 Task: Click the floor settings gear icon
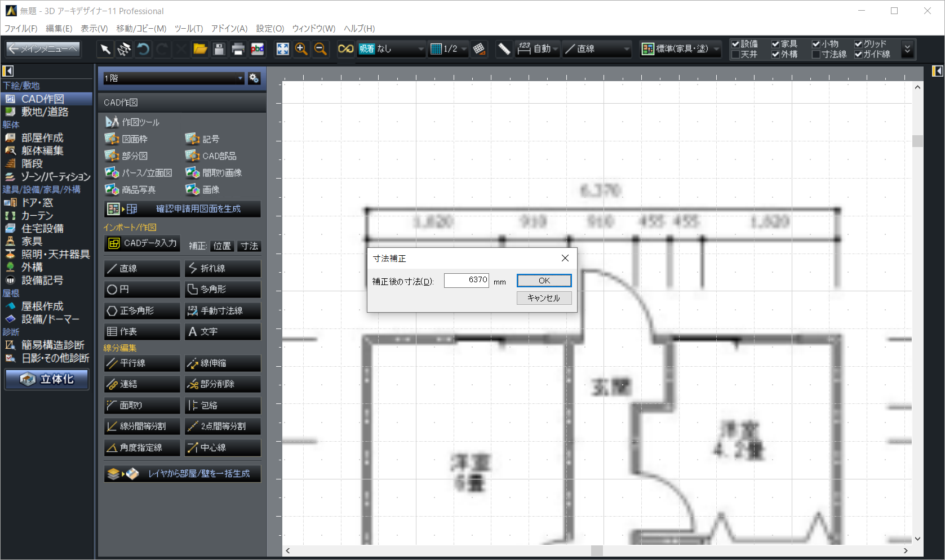254,78
